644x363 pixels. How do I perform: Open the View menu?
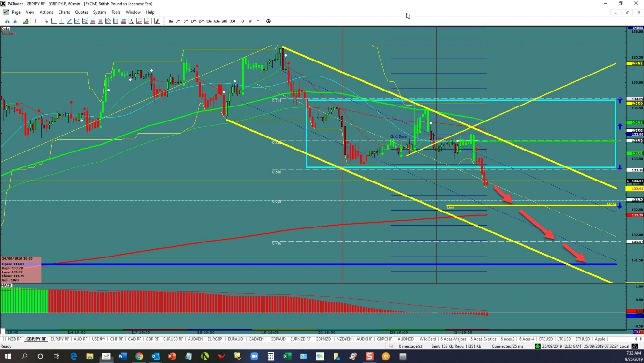tap(30, 12)
